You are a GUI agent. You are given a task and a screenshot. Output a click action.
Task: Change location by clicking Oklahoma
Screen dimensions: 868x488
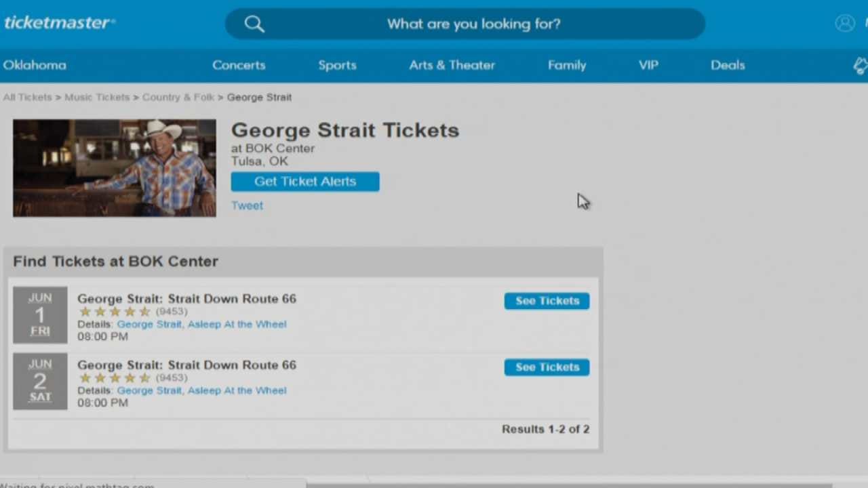[35, 65]
